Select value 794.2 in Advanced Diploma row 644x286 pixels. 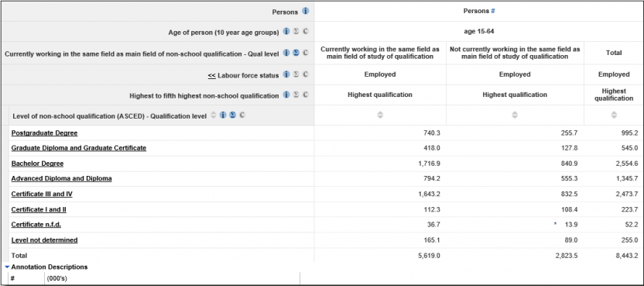coord(432,178)
